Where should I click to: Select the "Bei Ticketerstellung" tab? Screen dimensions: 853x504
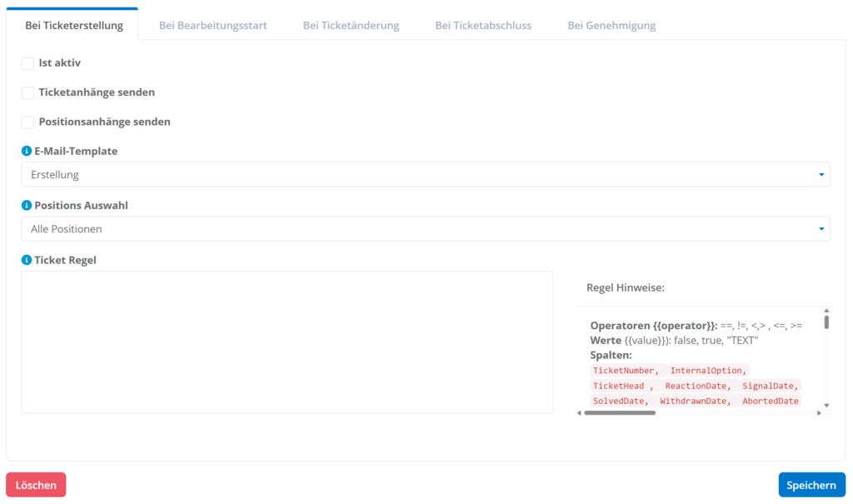[74, 26]
